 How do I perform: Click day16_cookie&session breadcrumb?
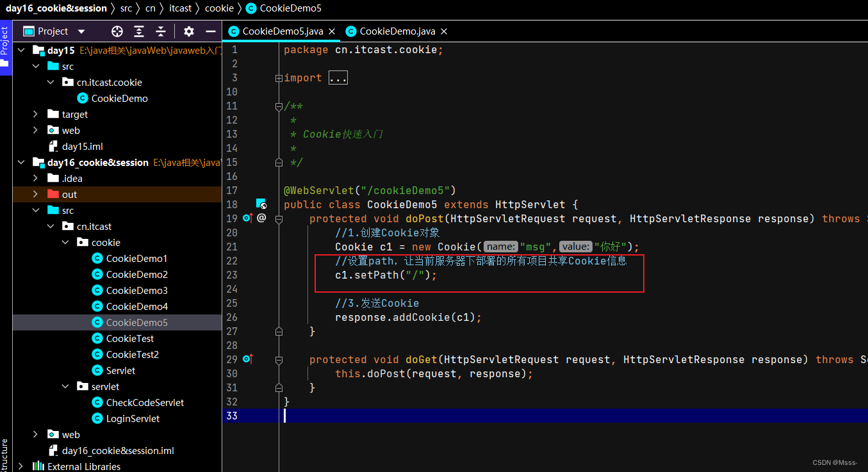(x=56, y=8)
